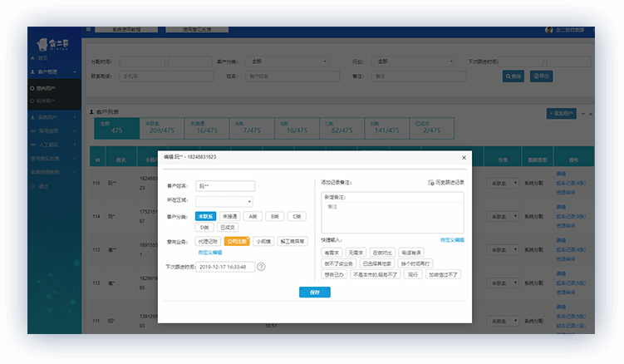Screen dimensions: 624x364
Task: Click the 导出 export button
Action: pos(540,76)
